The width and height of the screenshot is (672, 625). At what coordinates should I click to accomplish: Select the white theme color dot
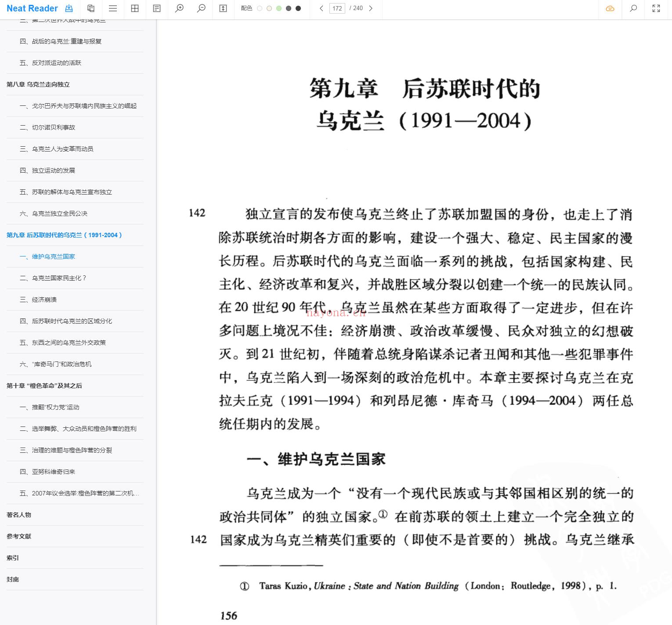pyautogui.click(x=260, y=8)
